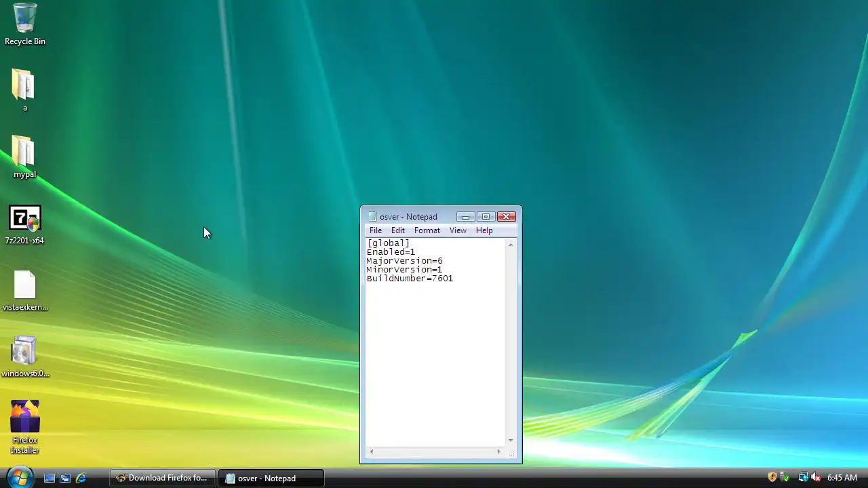Open the Edit menu in Notepad
The height and width of the screenshot is (488, 868).
(398, 230)
